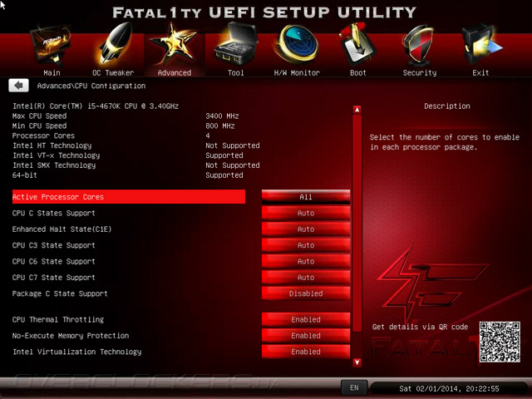Click the Processor Cores label
Viewport: 532px width, 399px height.
tap(43, 135)
